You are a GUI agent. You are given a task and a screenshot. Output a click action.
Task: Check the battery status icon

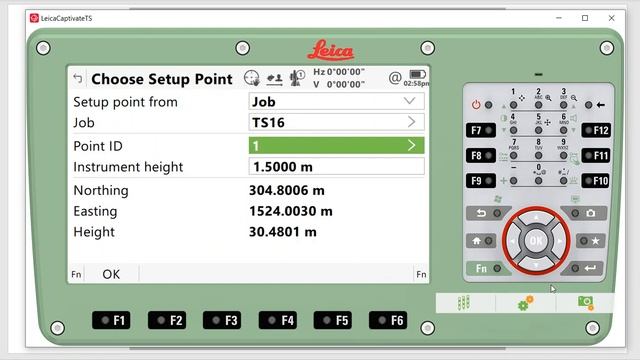click(417, 74)
